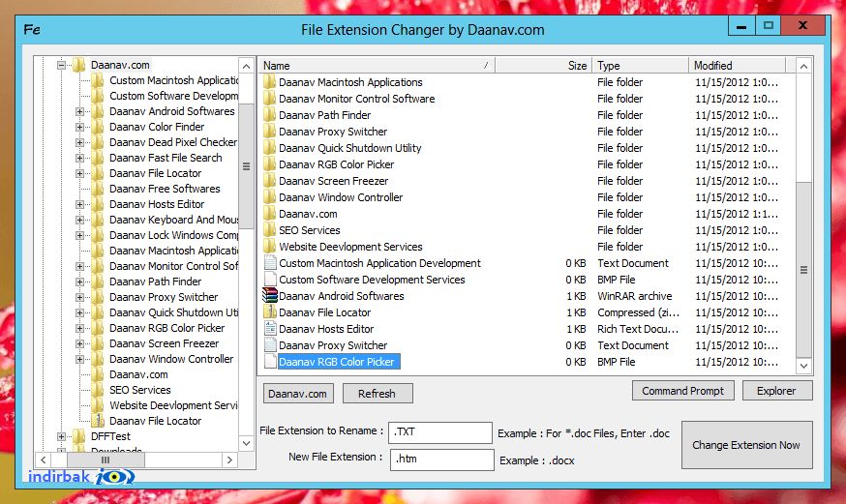Expand Daanav Path Finder tree node

[x=79, y=282]
